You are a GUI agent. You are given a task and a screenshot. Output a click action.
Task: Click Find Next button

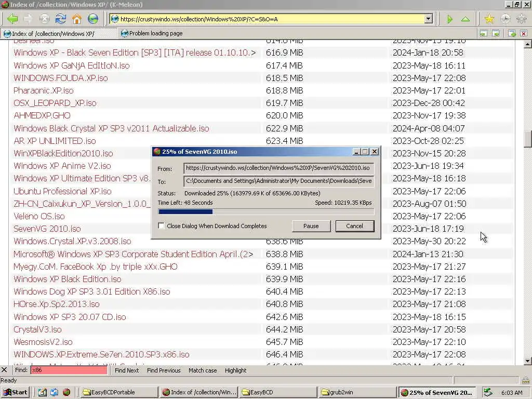(x=127, y=370)
